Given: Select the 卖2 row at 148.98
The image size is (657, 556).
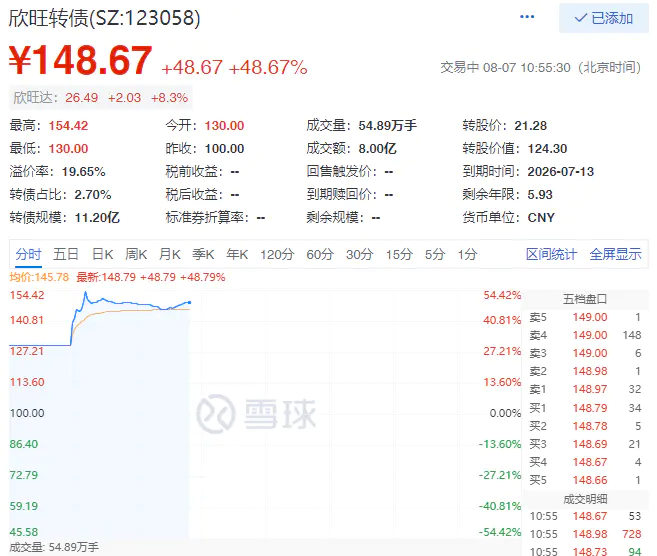Looking at the screenshot, I should 585,371.
